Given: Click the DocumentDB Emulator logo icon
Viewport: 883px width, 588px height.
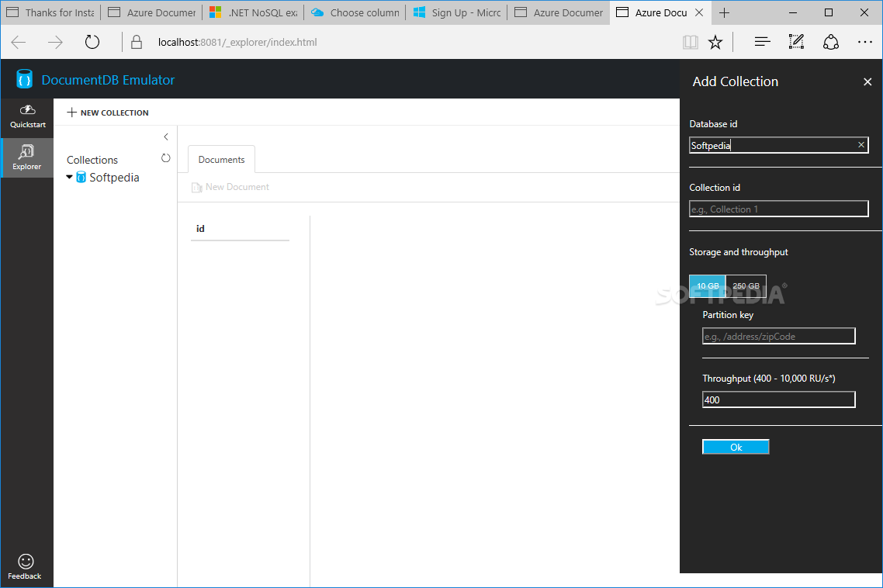Looking at the screenshot, I should tap(24, 79).
